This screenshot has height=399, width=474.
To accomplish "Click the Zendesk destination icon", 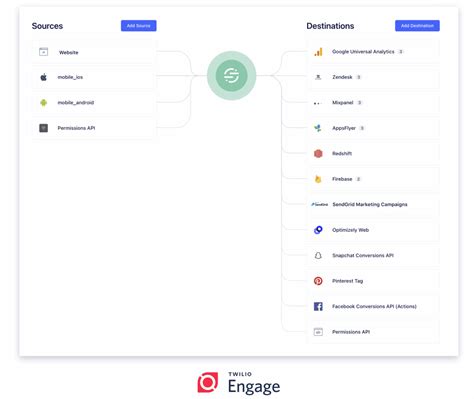I will (318, 77).
